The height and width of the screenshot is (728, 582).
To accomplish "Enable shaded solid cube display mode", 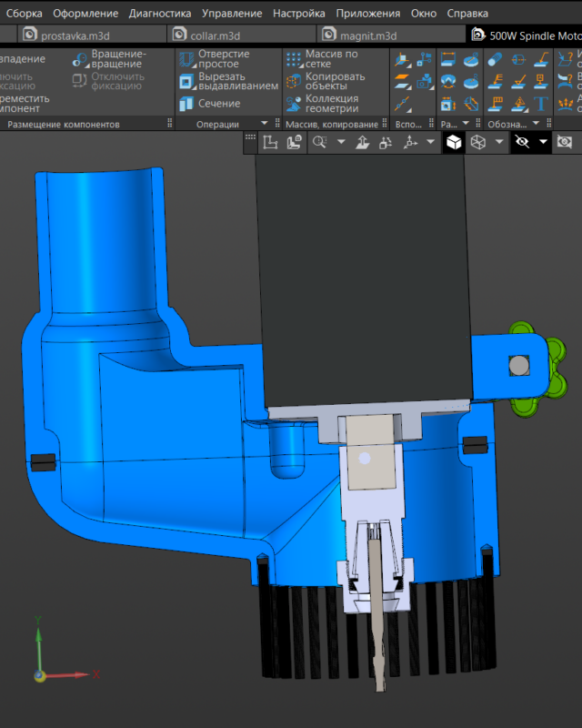I will pyautogui.click(x=453, y=142).
